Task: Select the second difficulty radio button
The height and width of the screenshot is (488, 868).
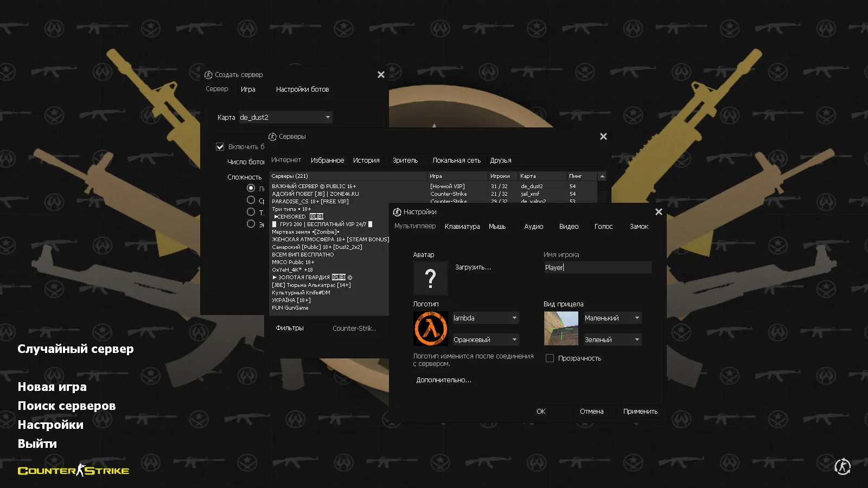Action: [251, 200]
